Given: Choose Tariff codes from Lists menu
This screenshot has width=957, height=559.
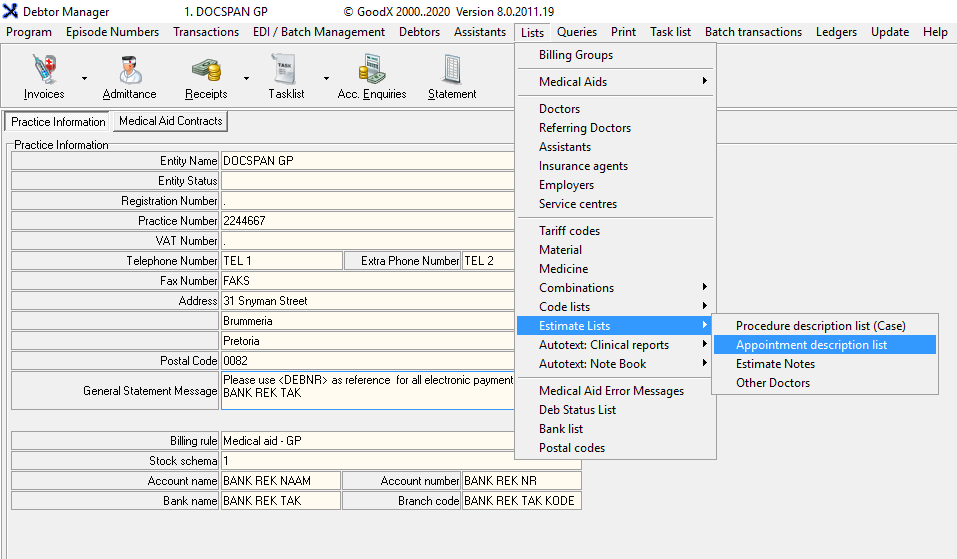Looking at the screenshot, I should tap(569, 231).
